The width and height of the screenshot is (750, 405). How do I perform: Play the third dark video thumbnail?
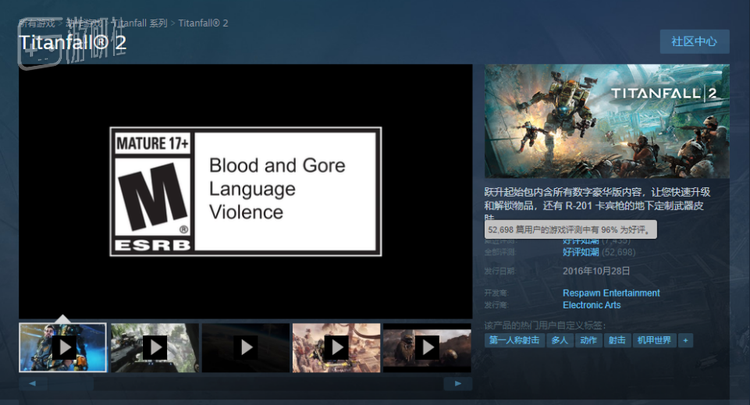pyautogui.click(x=245, y=347)
